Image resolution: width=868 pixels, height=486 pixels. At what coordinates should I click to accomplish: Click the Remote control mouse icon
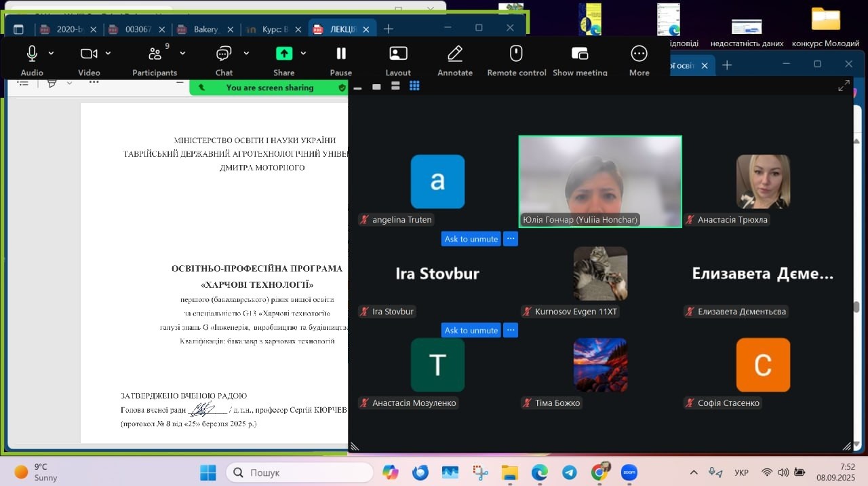click(516, 54)
